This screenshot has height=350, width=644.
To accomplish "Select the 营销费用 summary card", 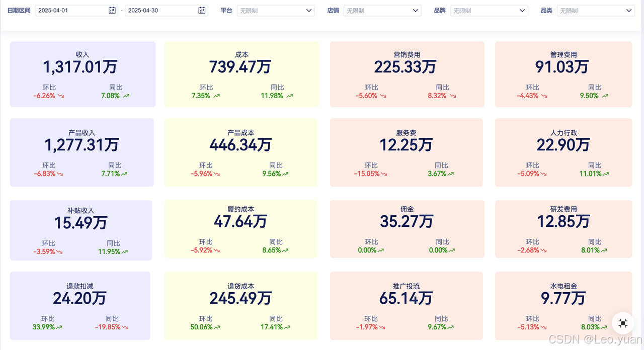I will (407, 74).
